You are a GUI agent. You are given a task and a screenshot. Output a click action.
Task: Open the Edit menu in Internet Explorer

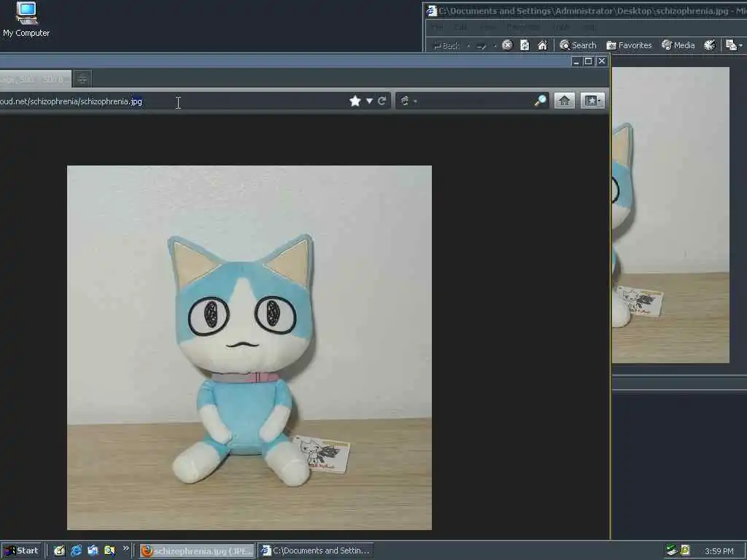tap(461, 27)
